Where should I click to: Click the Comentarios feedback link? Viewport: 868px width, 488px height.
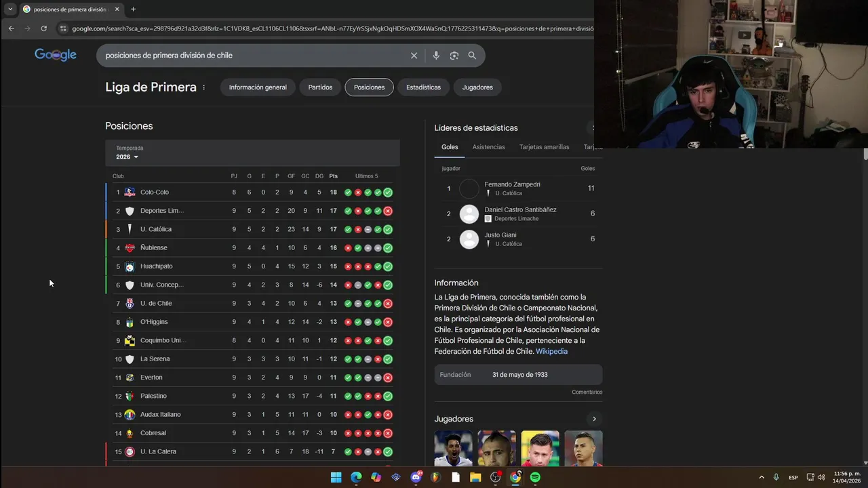587,392
